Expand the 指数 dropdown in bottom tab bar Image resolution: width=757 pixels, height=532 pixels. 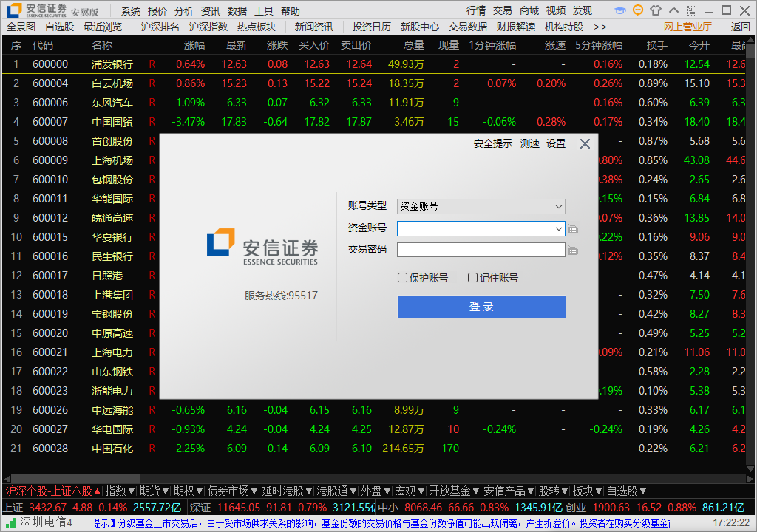pos(120,491)
